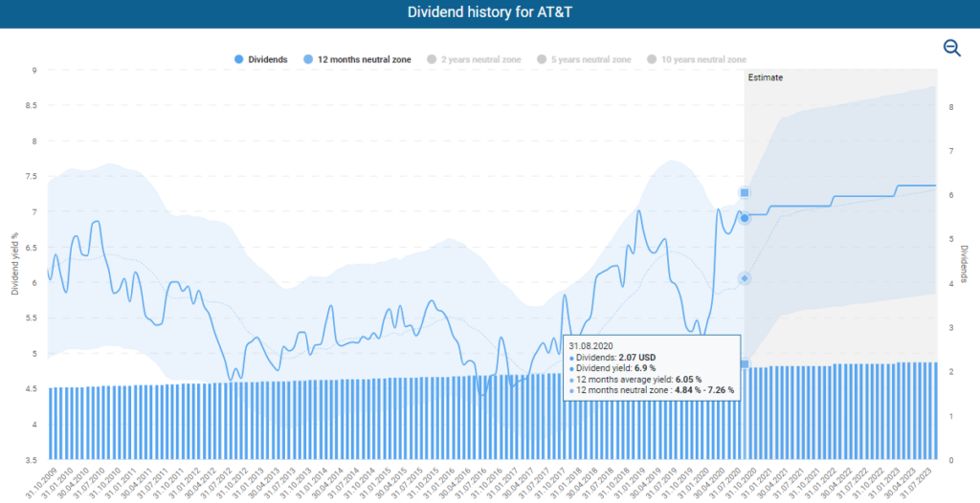This screenshot has width=980, height=503.
Task: Click the chart title 'Dividend history for AT&T'
Action: 489,12
